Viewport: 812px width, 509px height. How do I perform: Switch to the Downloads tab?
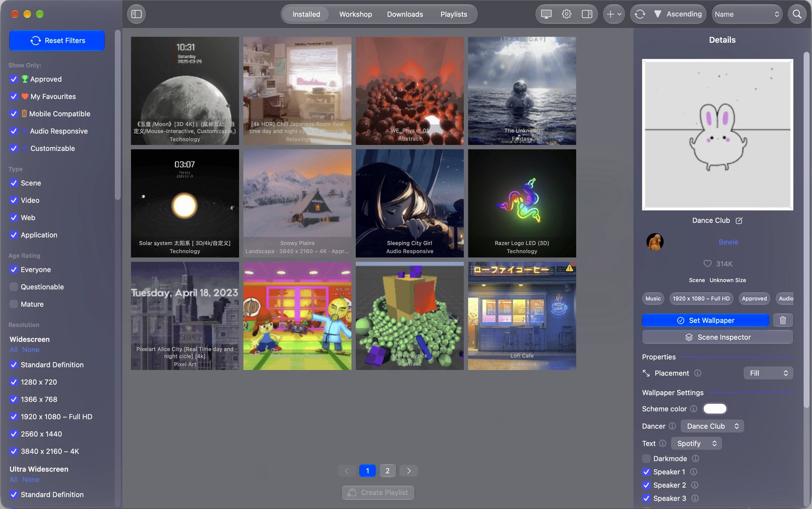(404, 14)
